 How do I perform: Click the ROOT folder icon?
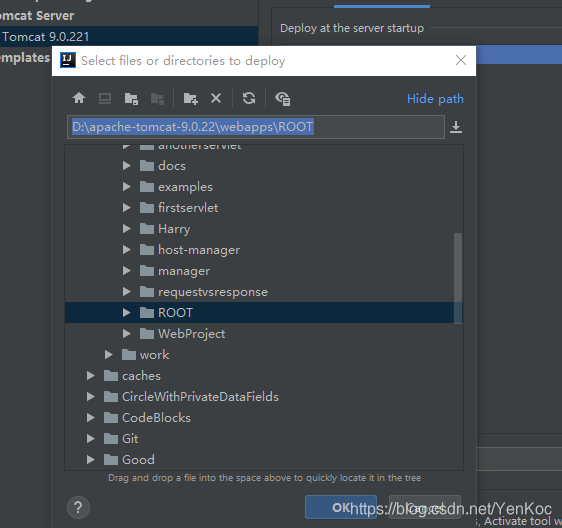point(147,313)
